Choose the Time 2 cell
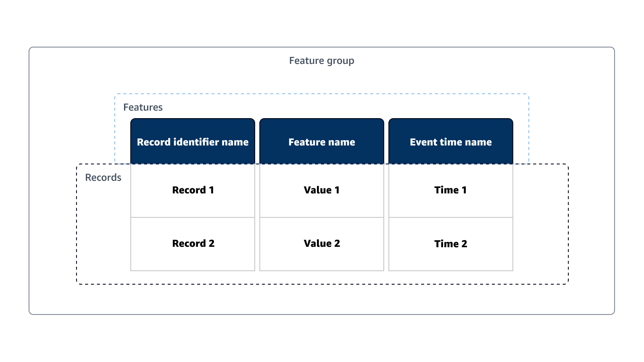The width and height of the screenshot is (644, 362). point(451,244)
